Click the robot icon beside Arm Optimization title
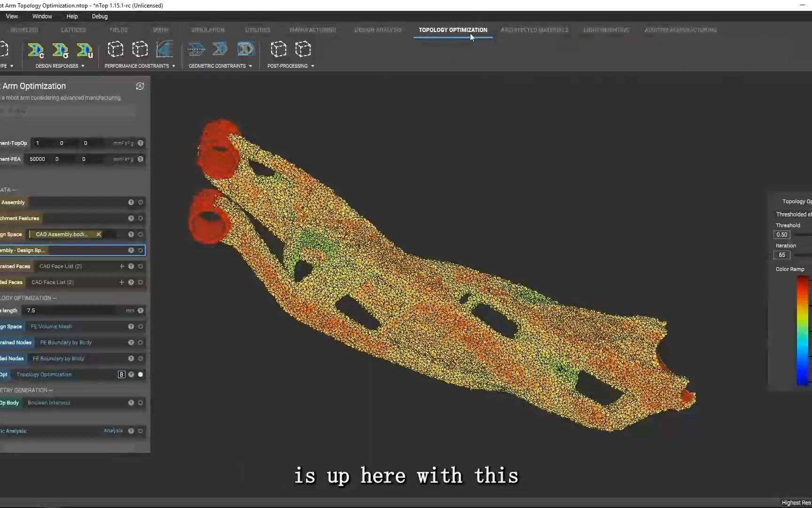 (140, 86)
